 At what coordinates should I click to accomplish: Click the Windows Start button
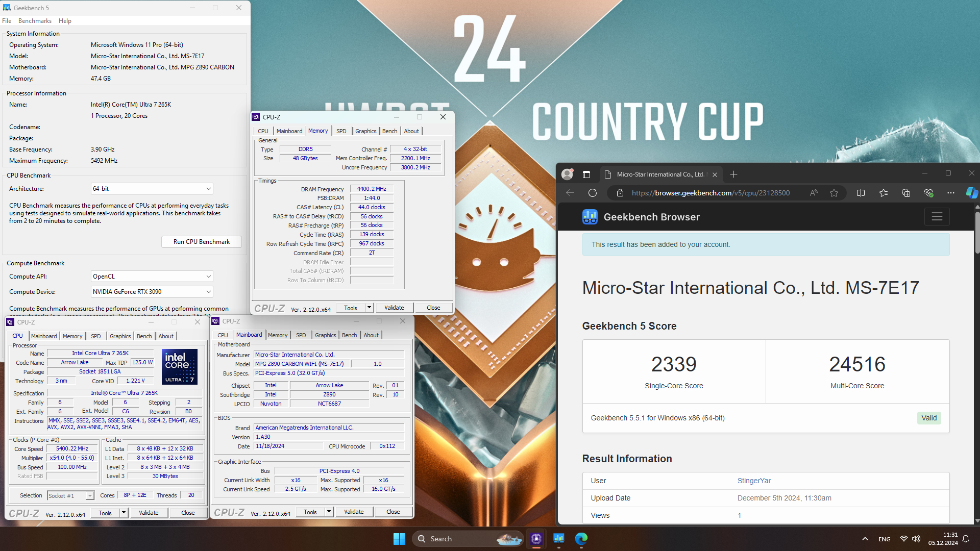coord(399,539)
